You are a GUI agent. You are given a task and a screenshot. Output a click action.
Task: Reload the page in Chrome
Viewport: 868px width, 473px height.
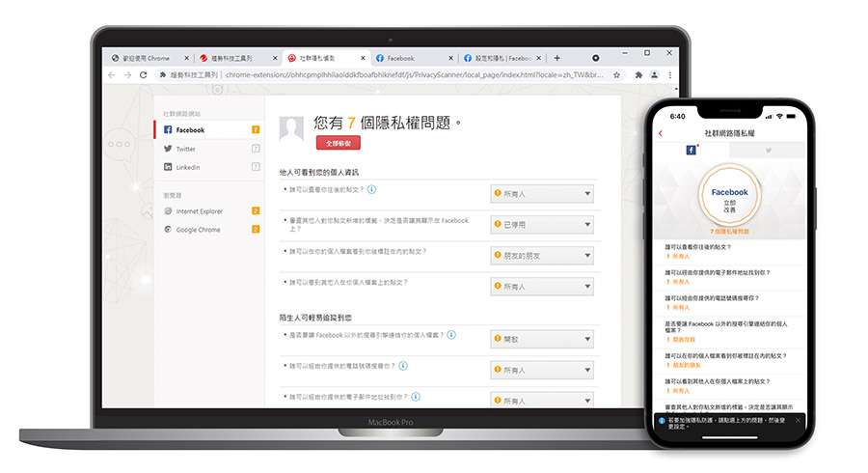[x=144, y=74]
